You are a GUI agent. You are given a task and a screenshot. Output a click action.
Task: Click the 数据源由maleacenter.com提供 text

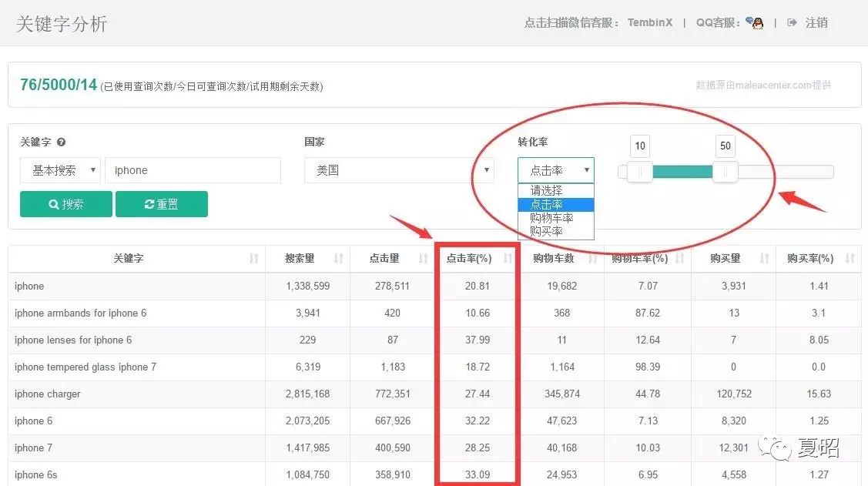point(763,85)
